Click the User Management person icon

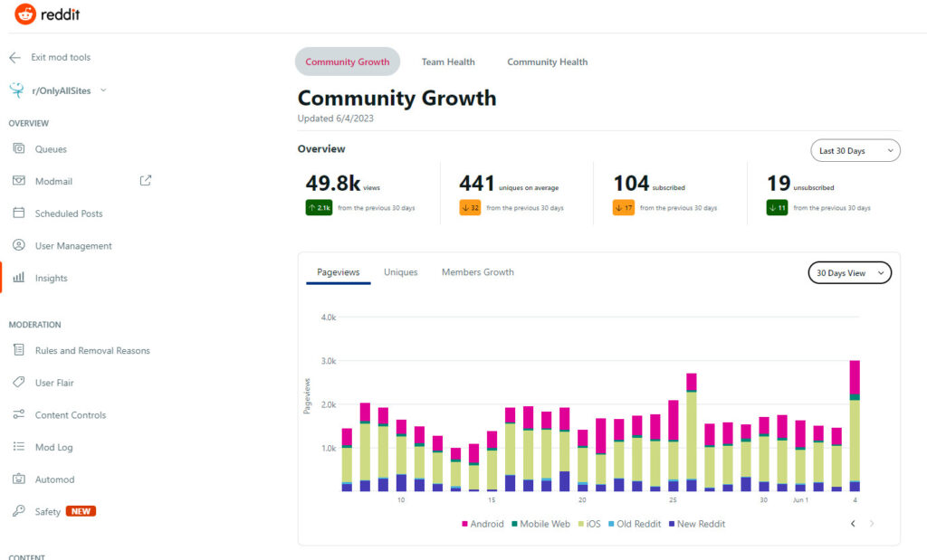click(x=18, y=246)
